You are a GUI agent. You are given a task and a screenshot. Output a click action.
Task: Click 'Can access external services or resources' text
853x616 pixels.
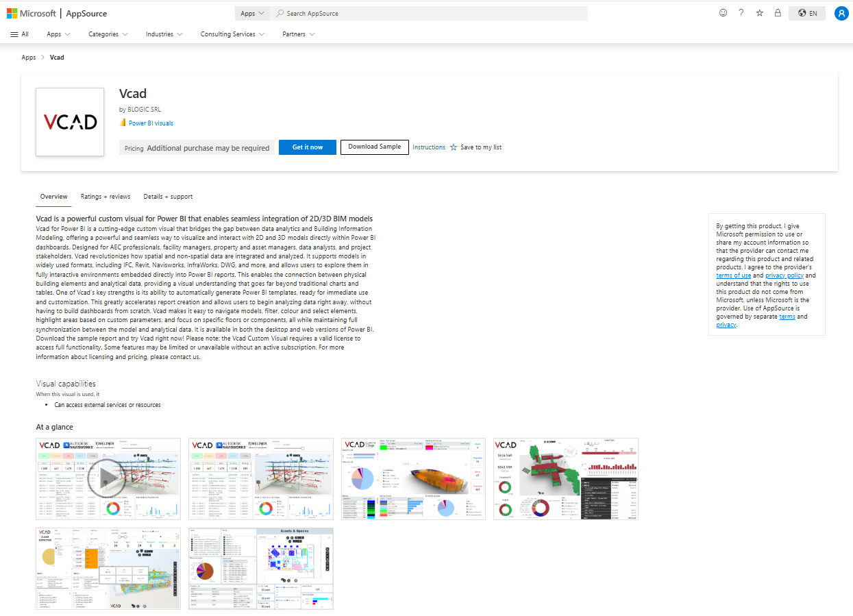[x=108, y=405]
